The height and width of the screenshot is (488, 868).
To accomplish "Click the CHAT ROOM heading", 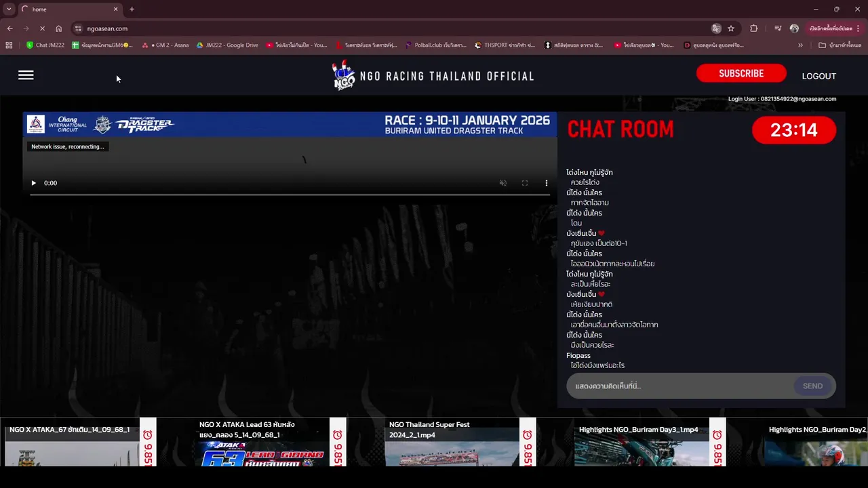I will point(620,129).
